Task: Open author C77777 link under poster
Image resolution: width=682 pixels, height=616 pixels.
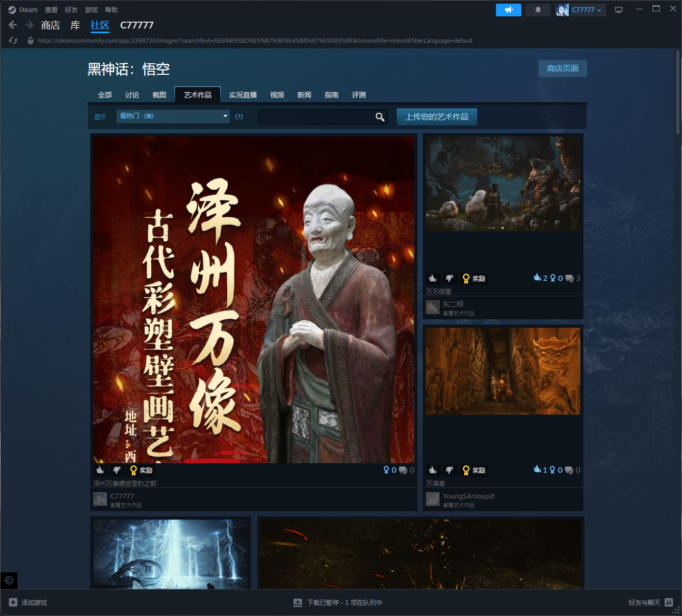Action: coord(122,496)
